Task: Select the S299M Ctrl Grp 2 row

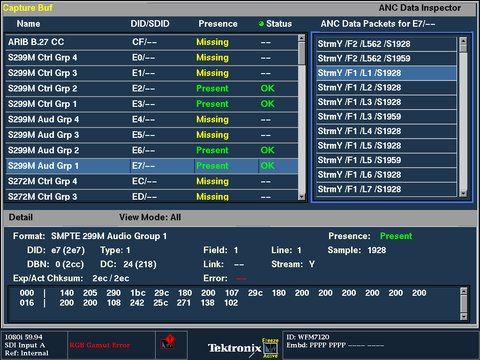Action: pos(152,89)
